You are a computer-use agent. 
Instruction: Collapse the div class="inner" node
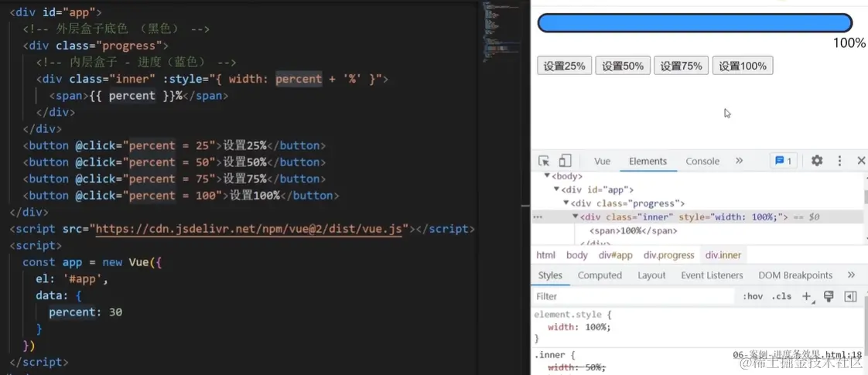(x=575, y=216)
